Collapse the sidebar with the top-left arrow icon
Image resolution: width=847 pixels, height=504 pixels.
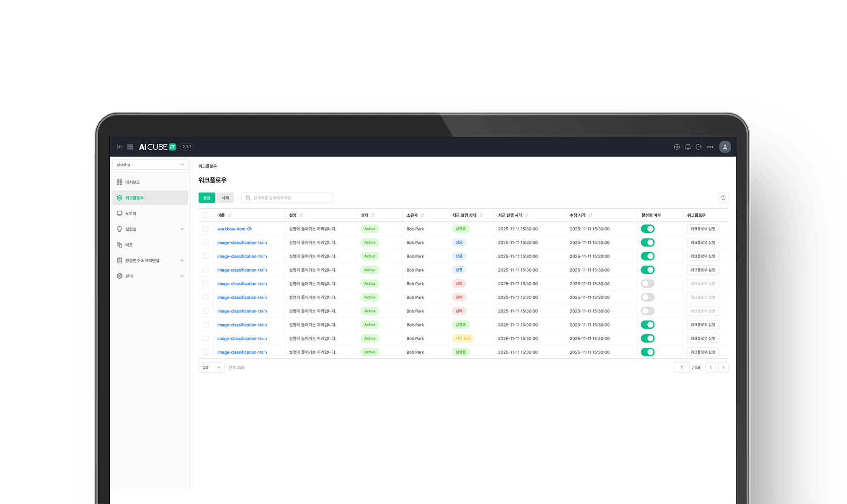tap(119, 147)
